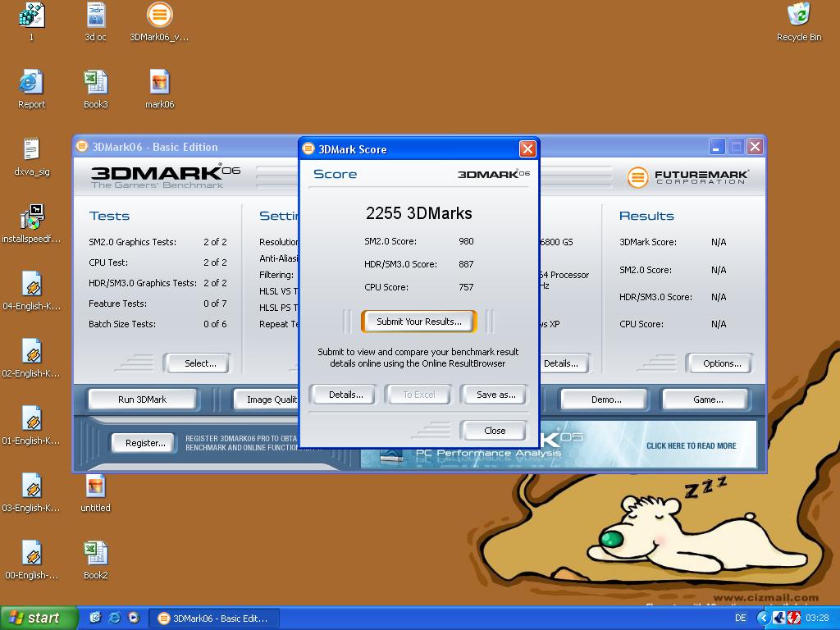This screenshot has height=630, width=840.
Task: Click the SM2.0 Score value 980
Action: pos(466,241)
